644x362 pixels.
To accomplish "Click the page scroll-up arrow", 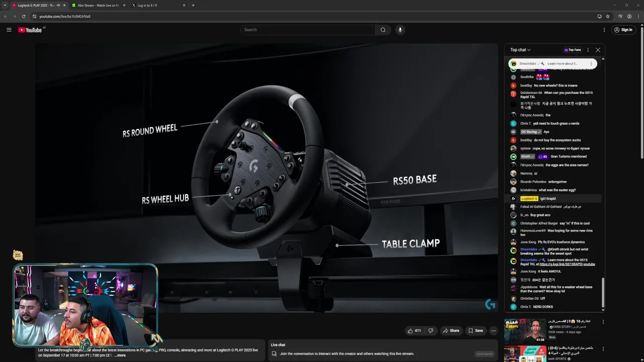I will [x=641, y=24].
